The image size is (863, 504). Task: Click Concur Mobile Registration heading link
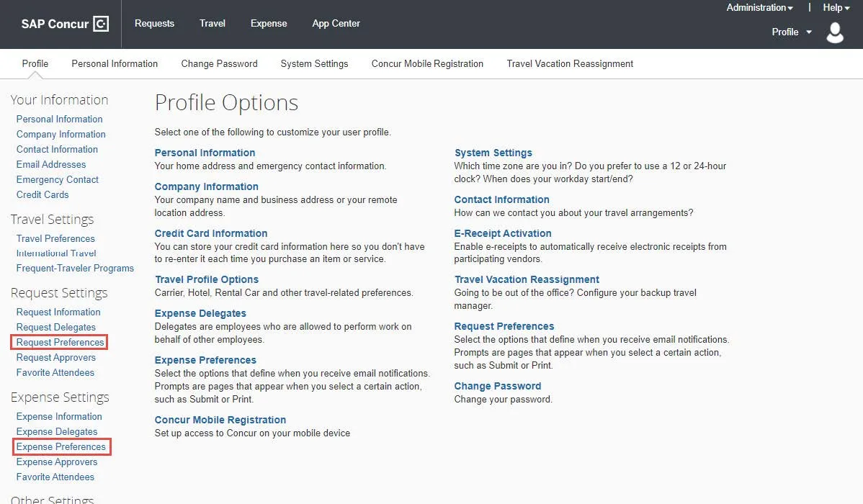(x=220, y=420)
